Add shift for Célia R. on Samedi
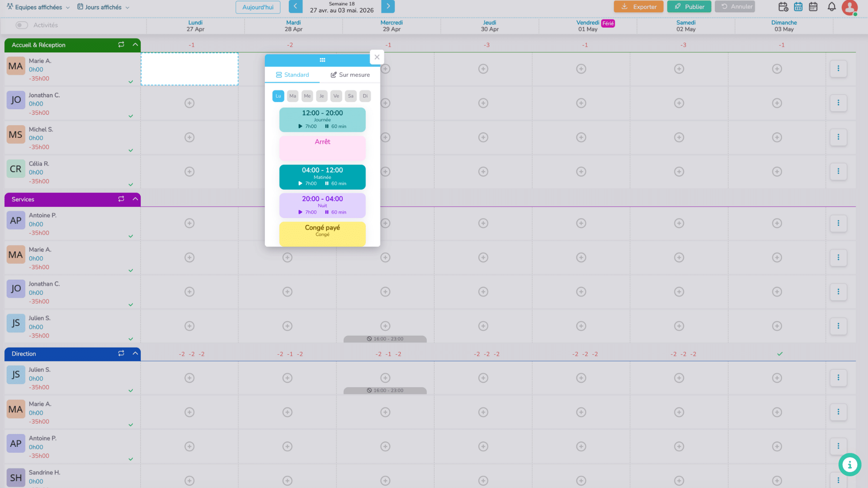Viewport: 868px width, 488px height. tap(679, 172)
